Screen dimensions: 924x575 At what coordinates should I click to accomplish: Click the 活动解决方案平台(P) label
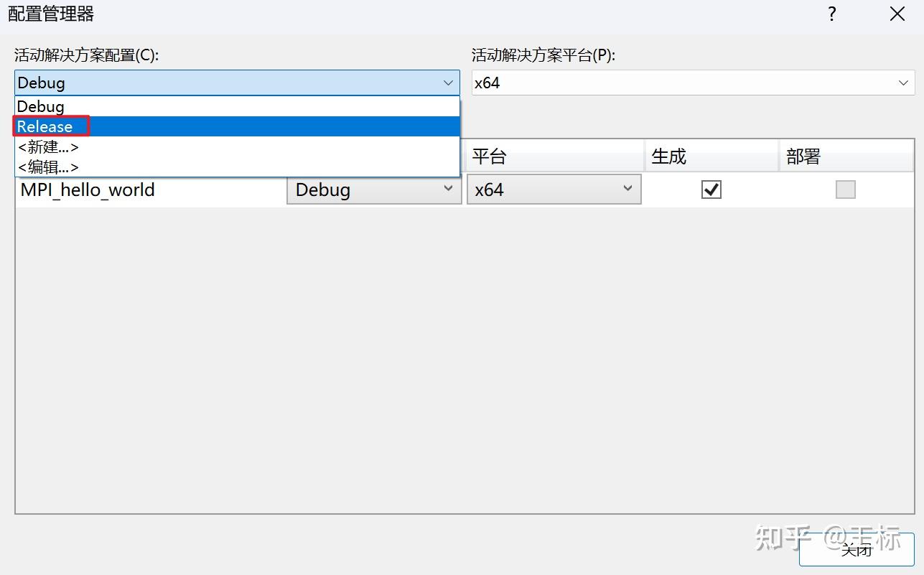[x=543, y=55]
